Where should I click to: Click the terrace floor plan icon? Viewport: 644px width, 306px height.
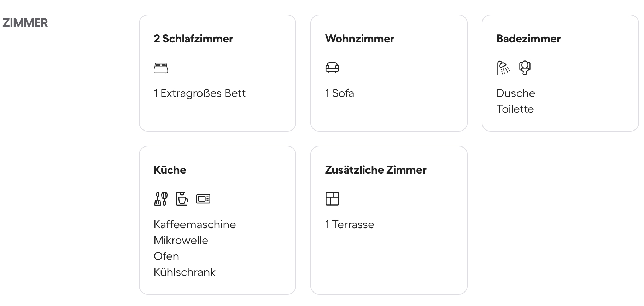pos(332,199)
